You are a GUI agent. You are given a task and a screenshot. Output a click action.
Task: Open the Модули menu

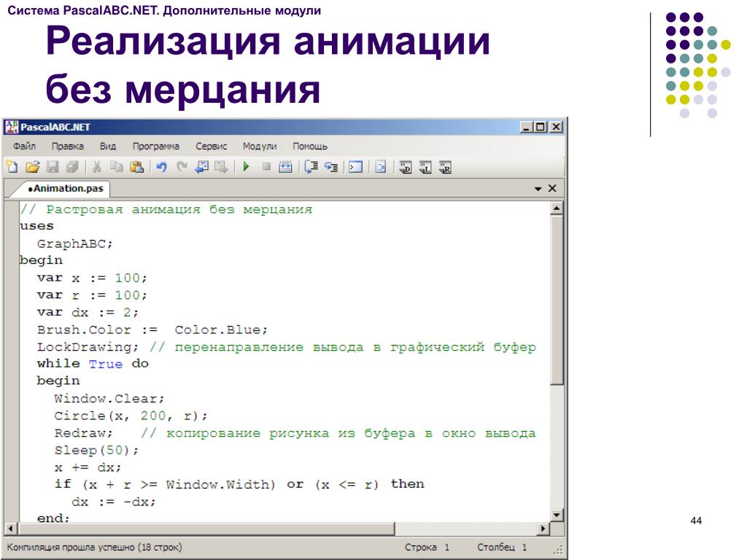[260, 146]
